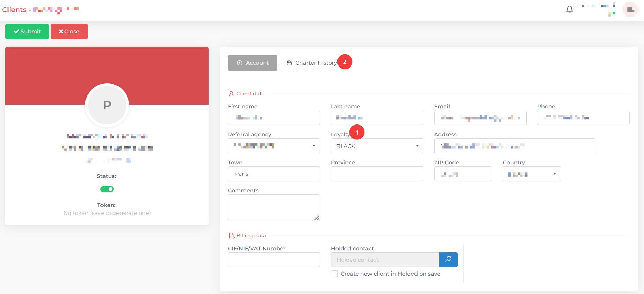
Task: Check Create new client in Holded on save
Action: (x=334, y=274)
